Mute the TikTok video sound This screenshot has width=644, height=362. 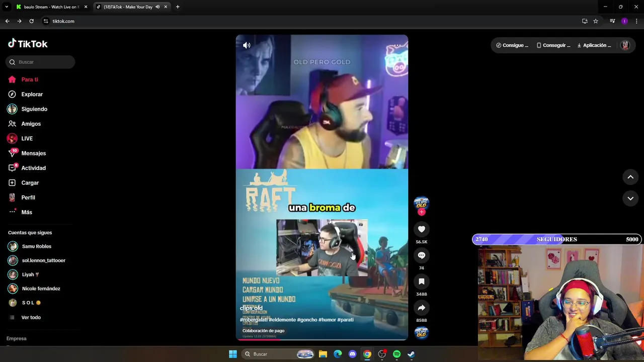[x=247, y=45]
